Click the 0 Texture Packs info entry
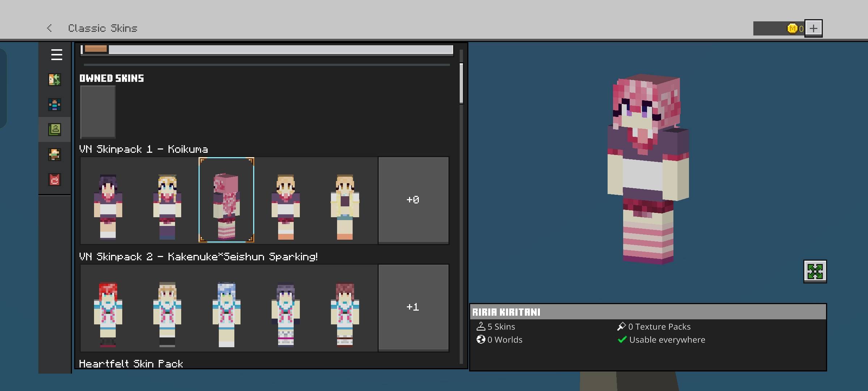Screen dimensions: 868x391 click(654, 327)
